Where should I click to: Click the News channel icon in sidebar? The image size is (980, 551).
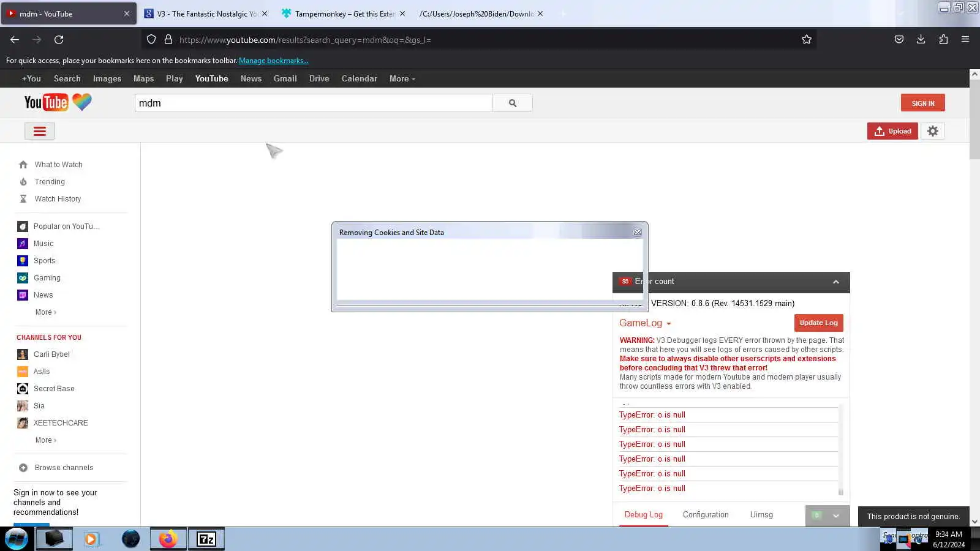23,295
